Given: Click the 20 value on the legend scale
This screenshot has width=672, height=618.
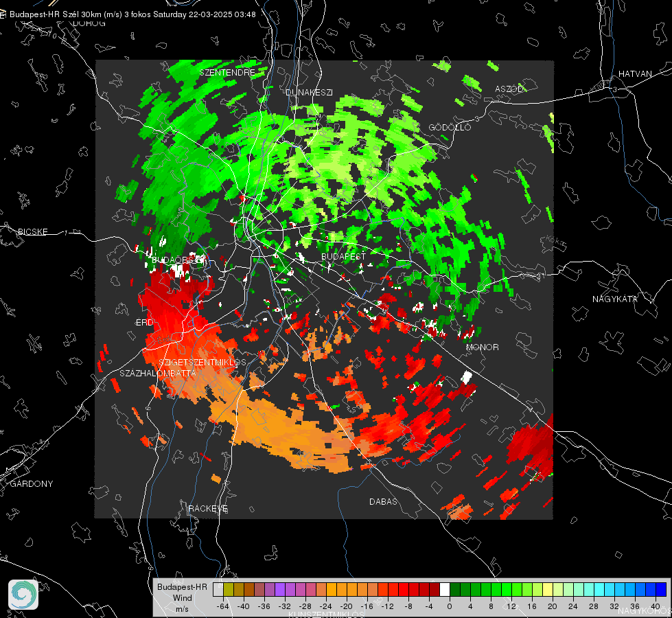Looking at the screenshot, I should point(553,606).
